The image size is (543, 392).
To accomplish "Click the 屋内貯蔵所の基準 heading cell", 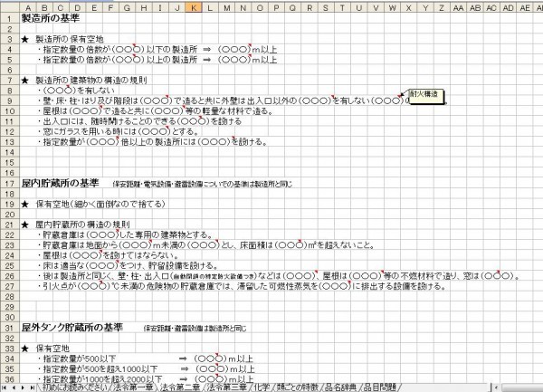I will [61, 183].
